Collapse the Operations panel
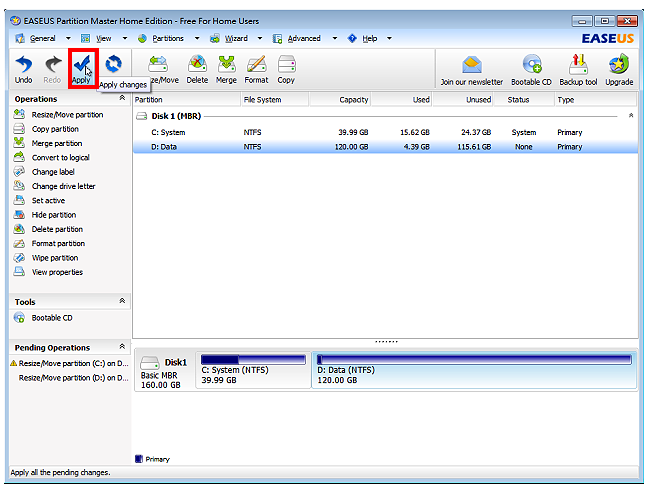Viewport: 653px width, 488px height. 122,98
